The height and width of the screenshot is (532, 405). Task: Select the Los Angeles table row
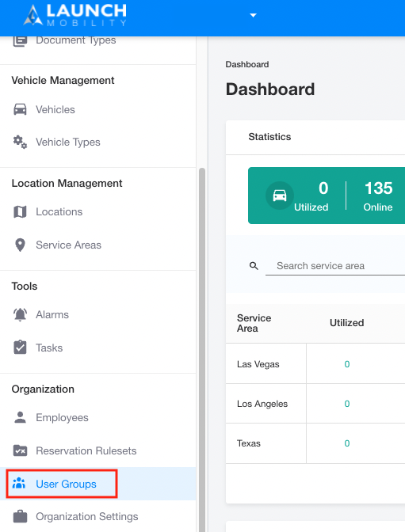tap(315, 404)
